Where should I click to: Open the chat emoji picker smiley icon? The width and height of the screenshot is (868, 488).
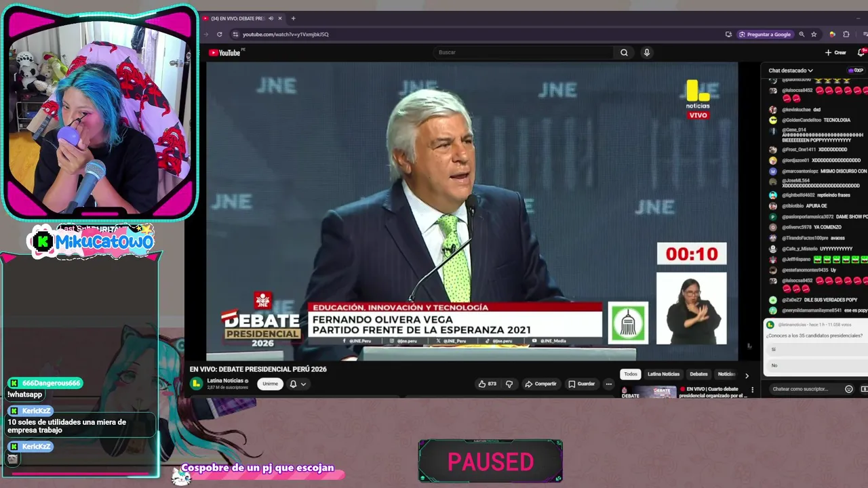click(848, 389)
